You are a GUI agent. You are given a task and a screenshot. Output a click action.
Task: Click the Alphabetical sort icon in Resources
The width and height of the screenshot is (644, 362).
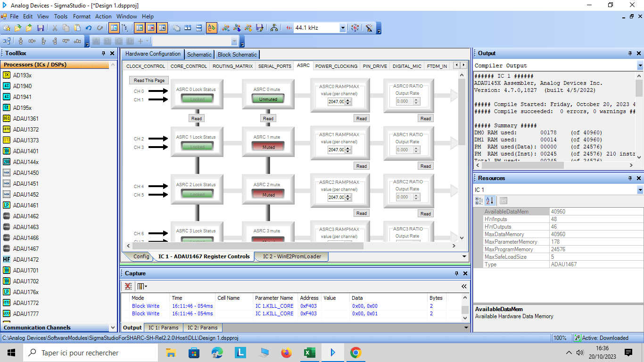490,200
